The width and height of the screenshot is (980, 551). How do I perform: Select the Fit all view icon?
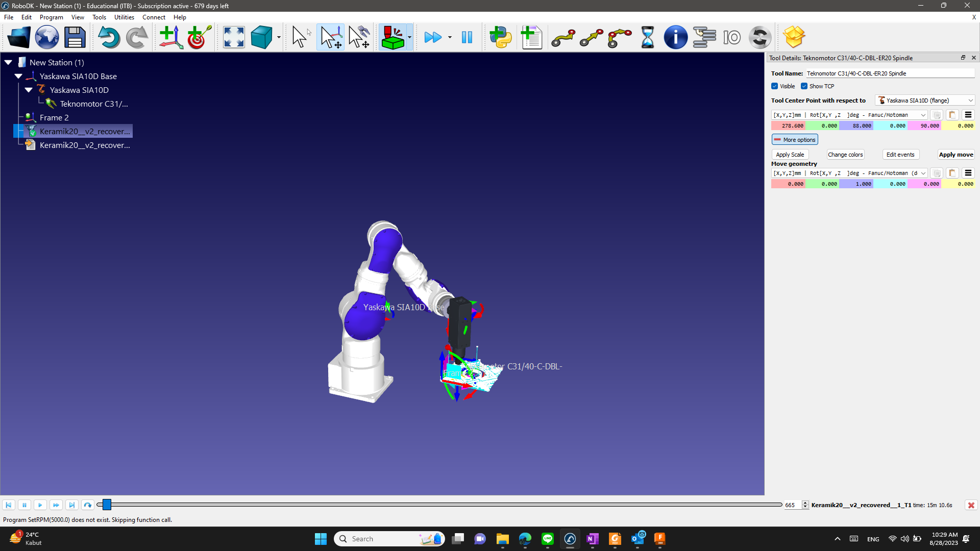coord(234,37)
